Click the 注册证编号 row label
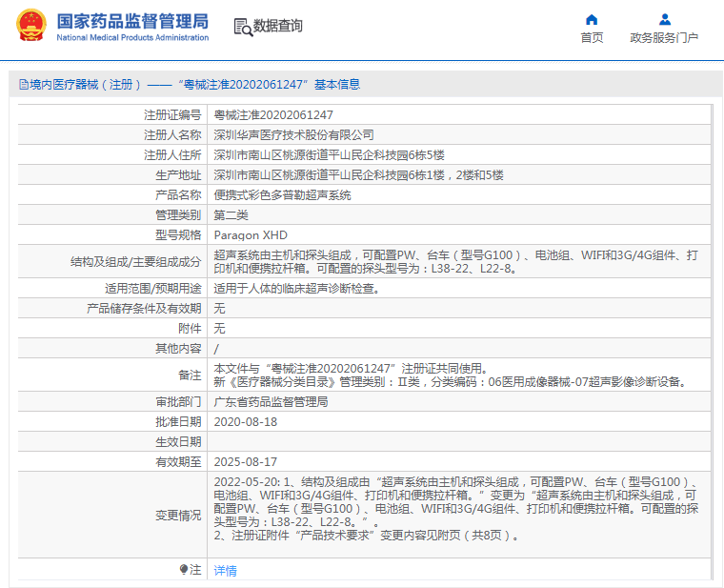Screen dimensions: 724x588 tap(172, 115)
